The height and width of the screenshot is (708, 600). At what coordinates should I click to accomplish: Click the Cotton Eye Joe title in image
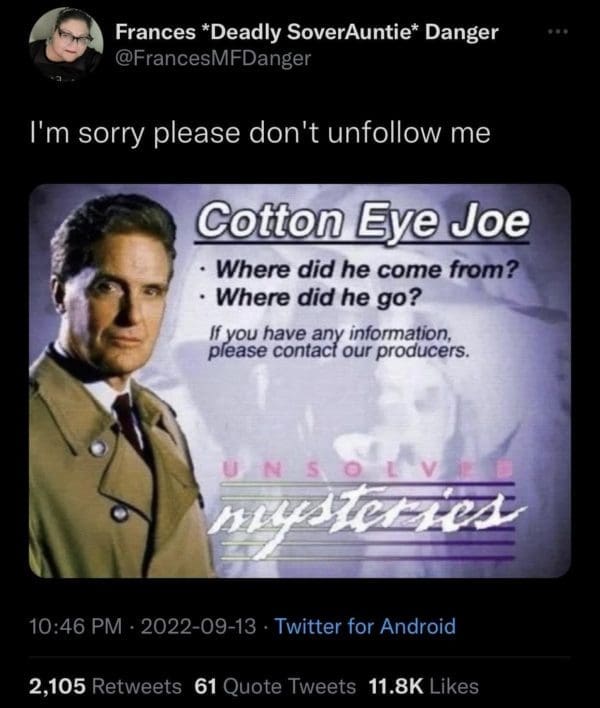[362, 222]
